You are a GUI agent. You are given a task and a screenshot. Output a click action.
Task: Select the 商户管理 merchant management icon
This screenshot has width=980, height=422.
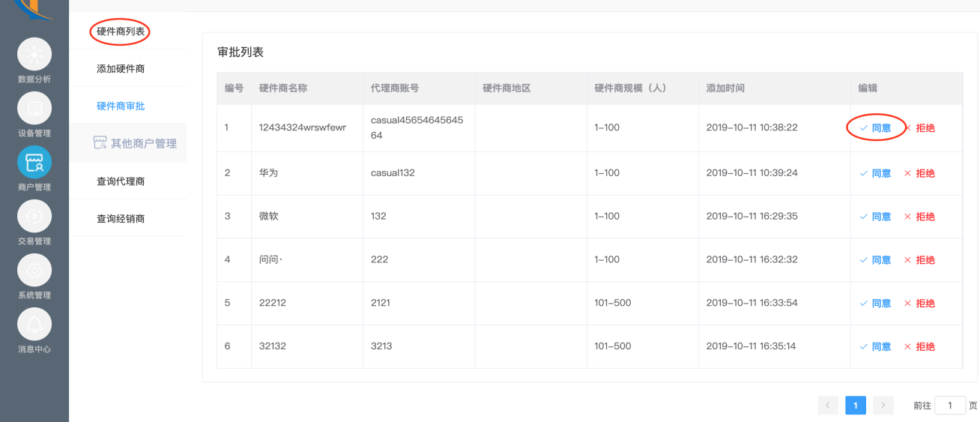point(34,163)
